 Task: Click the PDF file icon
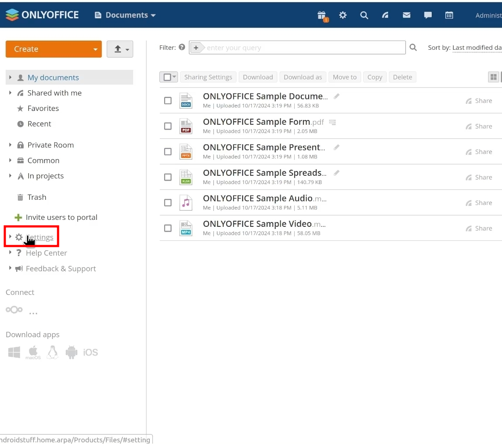pos(186,126)
